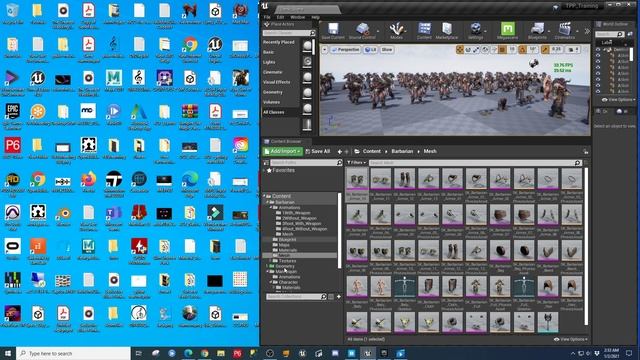Select the translate gizmo icon in viewport

click(460, 49)
